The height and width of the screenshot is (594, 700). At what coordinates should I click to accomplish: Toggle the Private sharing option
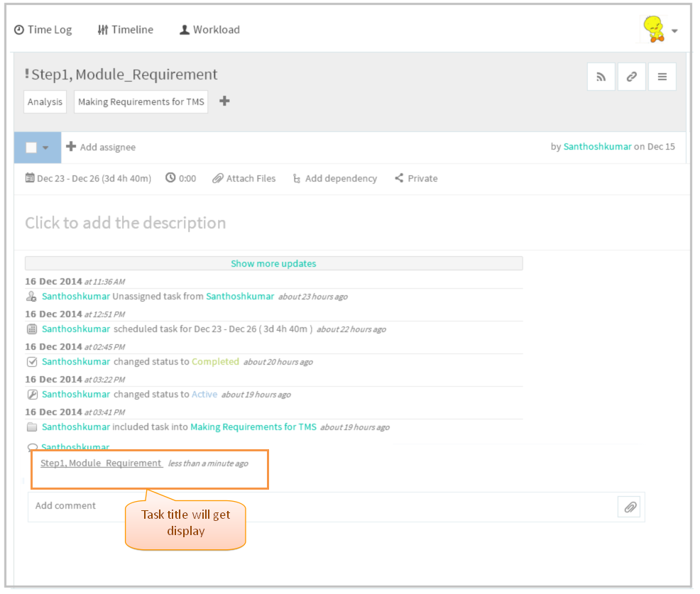click(416, 179)
